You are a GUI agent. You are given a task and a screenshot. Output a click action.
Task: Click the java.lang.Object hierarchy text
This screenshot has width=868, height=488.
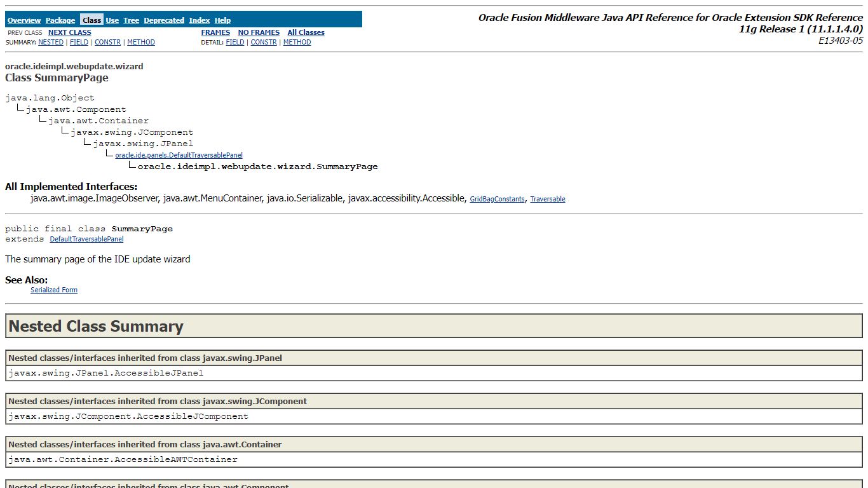tap(50, 98)
